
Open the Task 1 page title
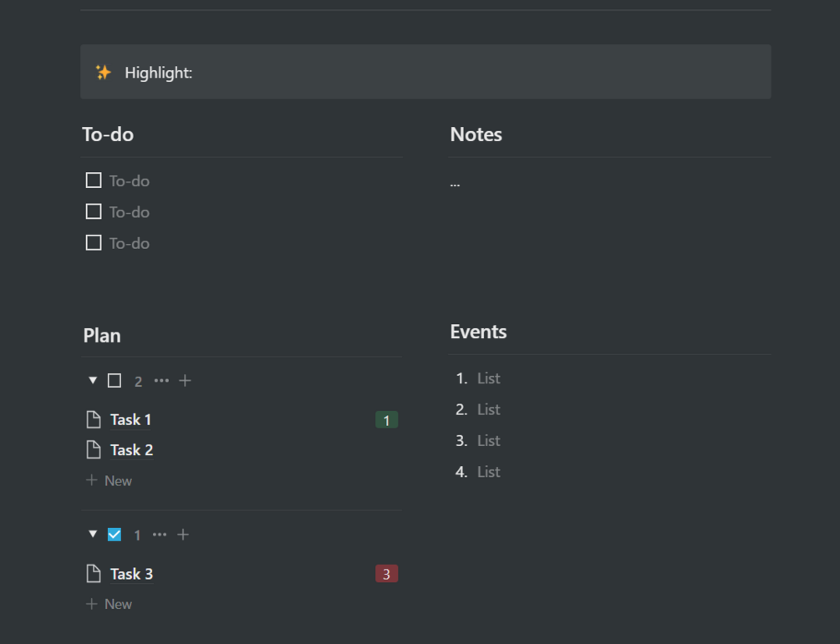(x=131, y=419)
